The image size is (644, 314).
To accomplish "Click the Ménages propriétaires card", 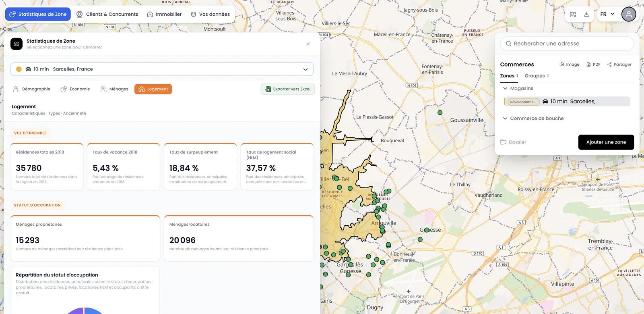I will coord(85,238).
